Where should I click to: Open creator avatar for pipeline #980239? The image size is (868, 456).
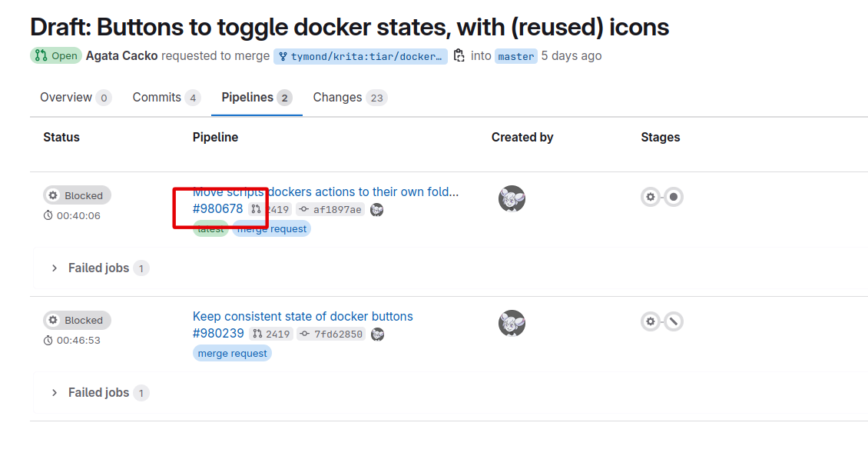click(512, 323)
